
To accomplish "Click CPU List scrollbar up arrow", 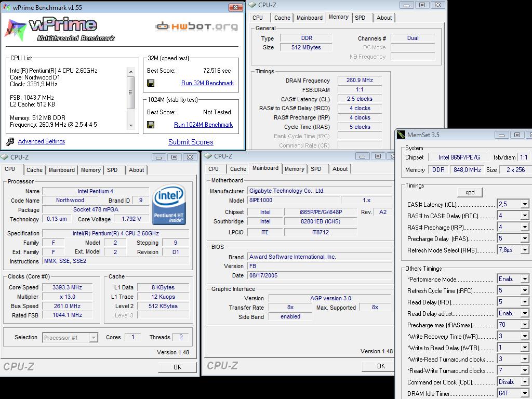I will (x=131, y=72).
